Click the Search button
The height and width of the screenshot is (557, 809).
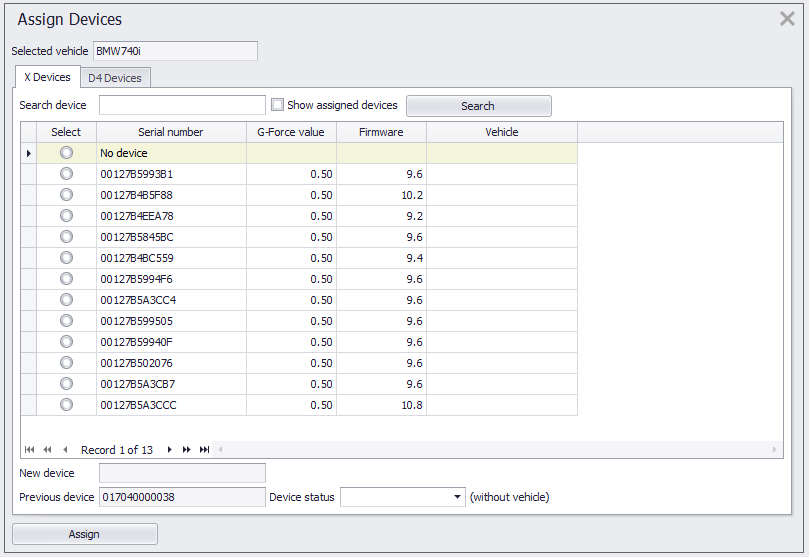pos(478,106)
